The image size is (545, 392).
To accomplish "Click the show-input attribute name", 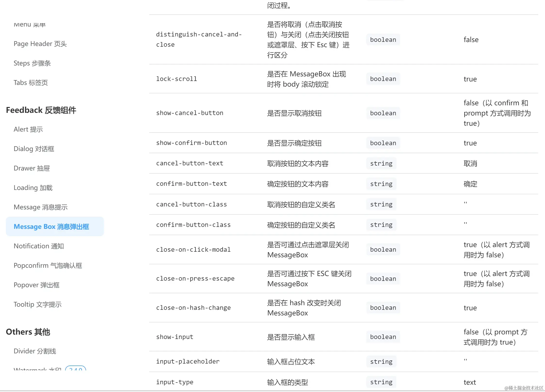I will pyautogui.click(x=175, y=337).
